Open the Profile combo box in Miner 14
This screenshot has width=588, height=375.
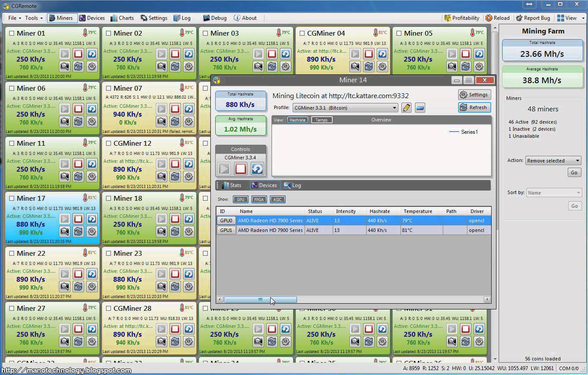(x=345, y=108)
